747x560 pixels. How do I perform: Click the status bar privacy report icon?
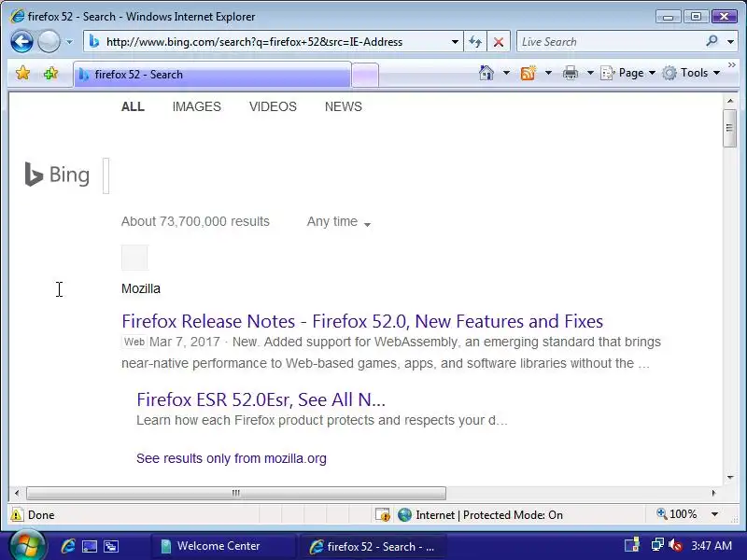point(383,515)
